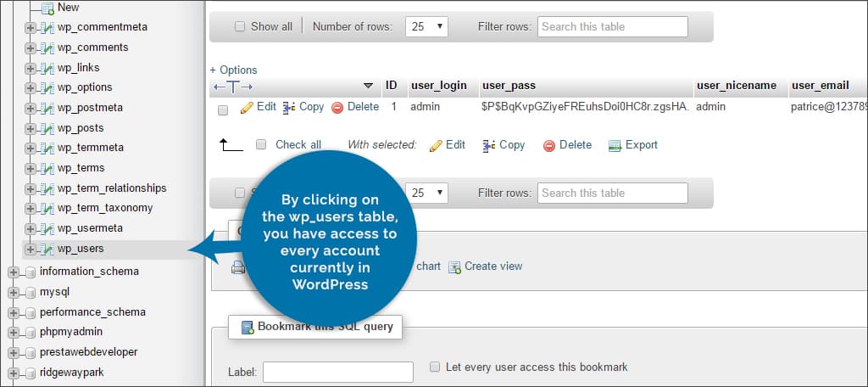Click the bottom Filter rows search field

(612, 193)
